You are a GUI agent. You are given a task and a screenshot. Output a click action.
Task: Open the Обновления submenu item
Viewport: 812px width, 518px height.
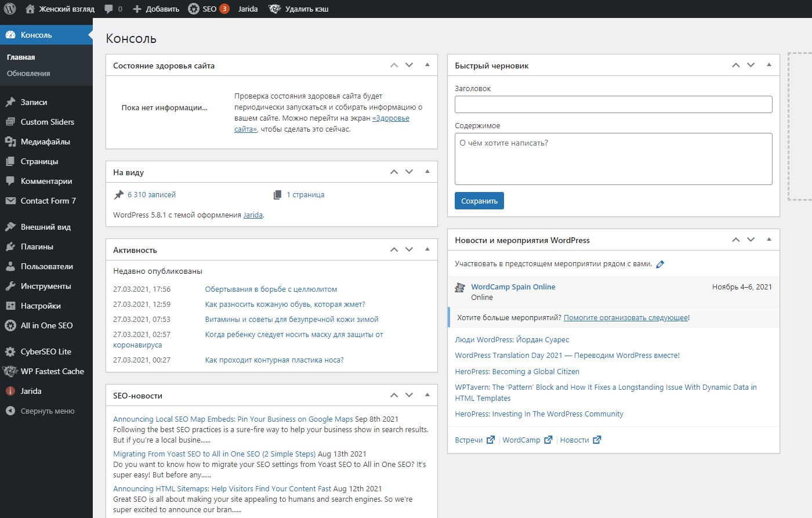pos(28,74)
